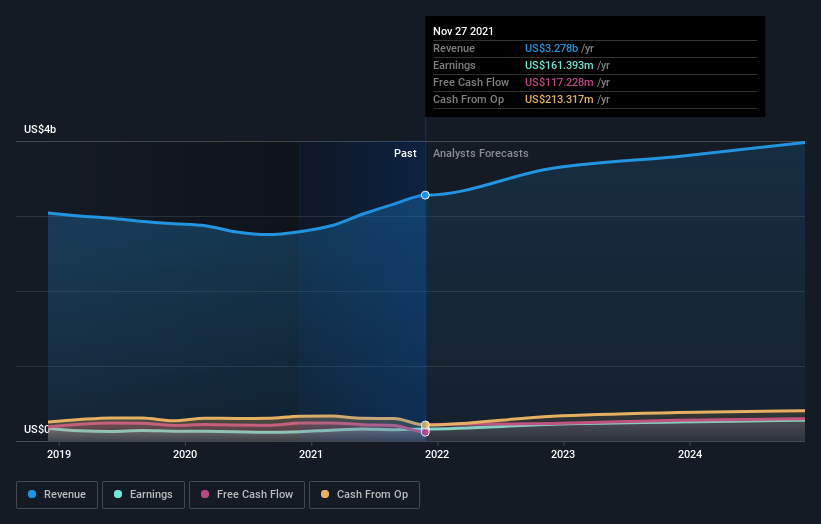Click the Revenue row label in tooltip
Image resolution: width=821 pixels, height=524 pixels.
(x=454, y=48)
